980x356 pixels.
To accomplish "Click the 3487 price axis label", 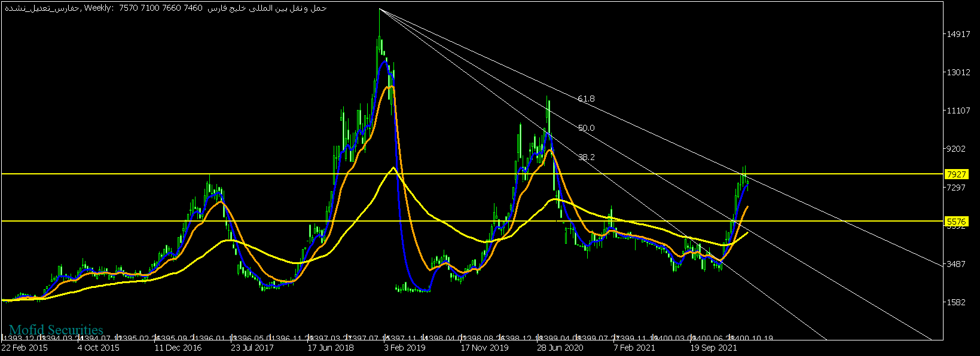I will tap(956, 264).
